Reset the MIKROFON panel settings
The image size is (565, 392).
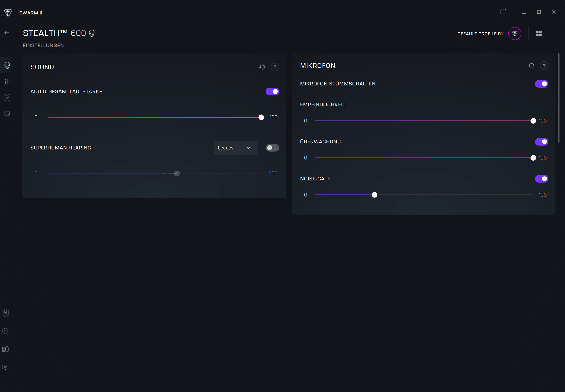531,66
